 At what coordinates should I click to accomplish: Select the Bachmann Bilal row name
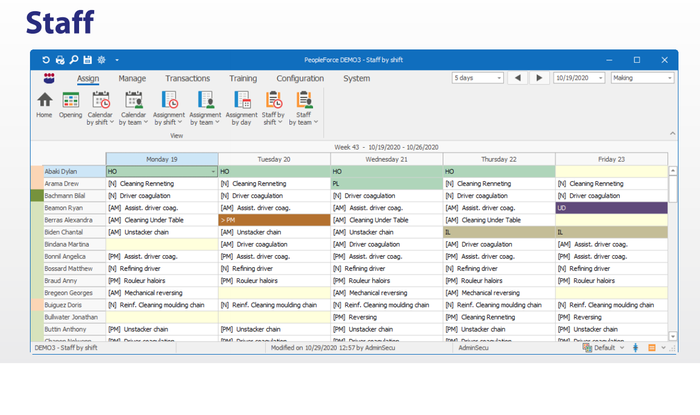[x=74, y=195]
